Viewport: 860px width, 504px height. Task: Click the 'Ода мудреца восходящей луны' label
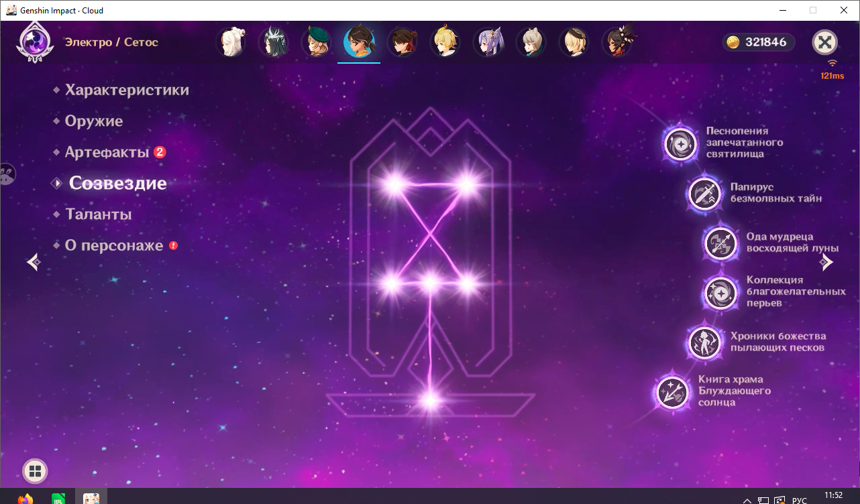(x=792, y=242)
